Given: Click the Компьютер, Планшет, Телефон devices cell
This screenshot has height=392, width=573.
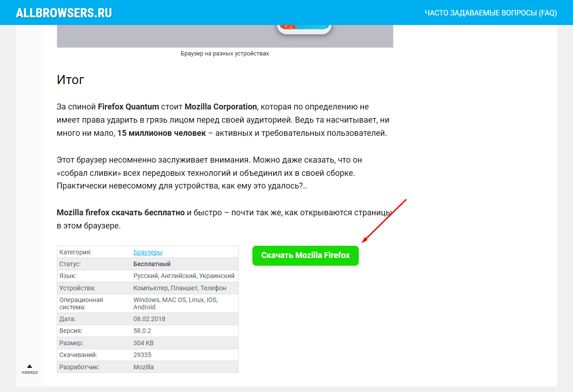Looking at the screenshot, I should (180, 288).
